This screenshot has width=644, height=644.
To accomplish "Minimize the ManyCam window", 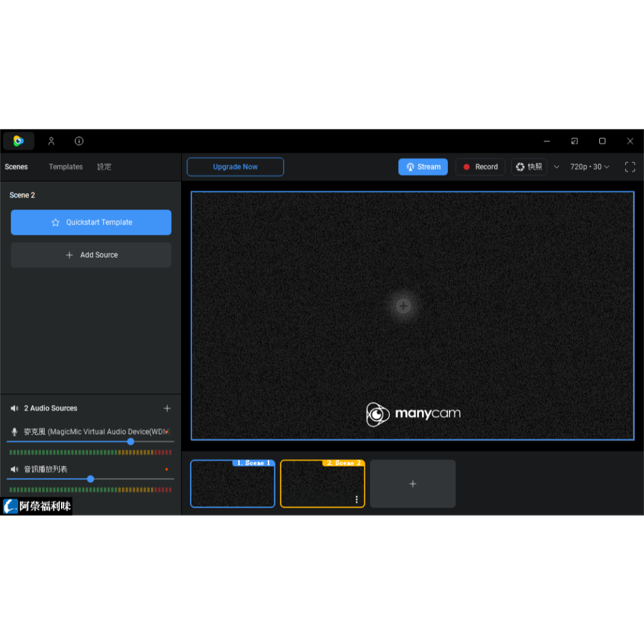I will [x=547, y=141].
